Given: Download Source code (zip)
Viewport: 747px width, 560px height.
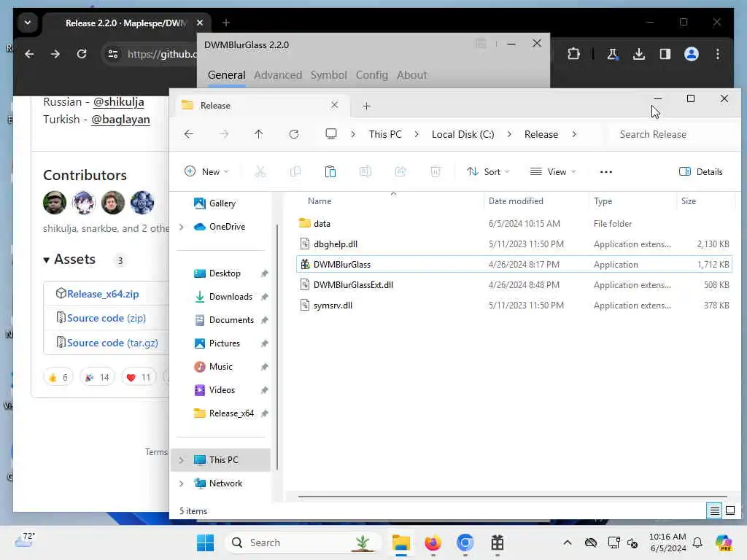Looking at the screenshot, I should tap(107, 318).
